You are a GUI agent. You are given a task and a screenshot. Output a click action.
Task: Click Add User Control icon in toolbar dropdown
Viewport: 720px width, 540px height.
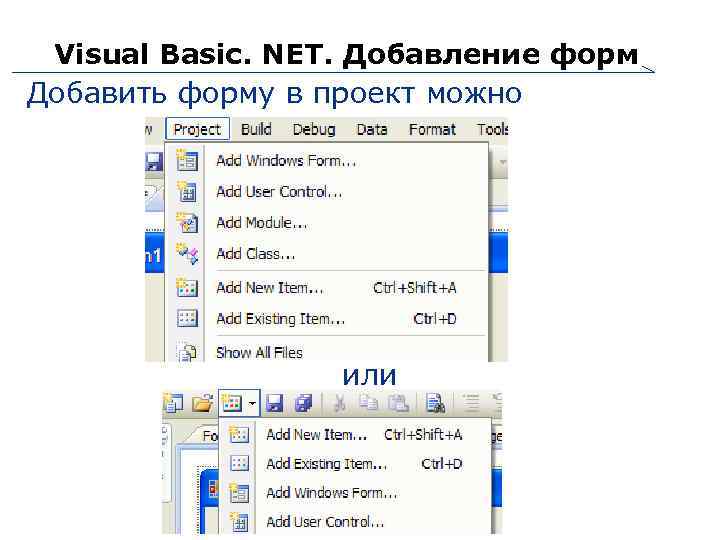click(x=239, y=522)
